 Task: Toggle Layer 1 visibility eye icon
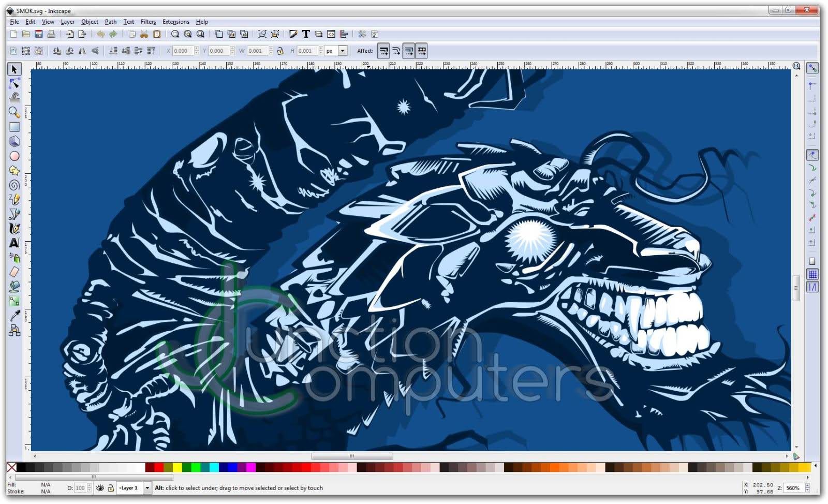coord(100,488)
